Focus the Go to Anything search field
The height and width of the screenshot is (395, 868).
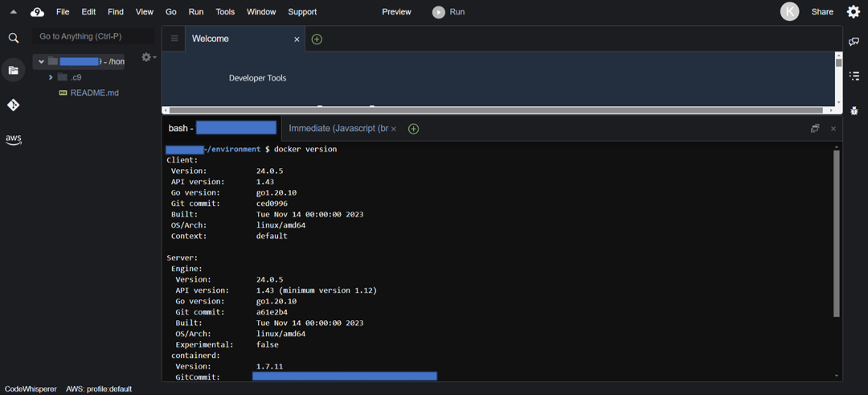click(x=93, y=36)
